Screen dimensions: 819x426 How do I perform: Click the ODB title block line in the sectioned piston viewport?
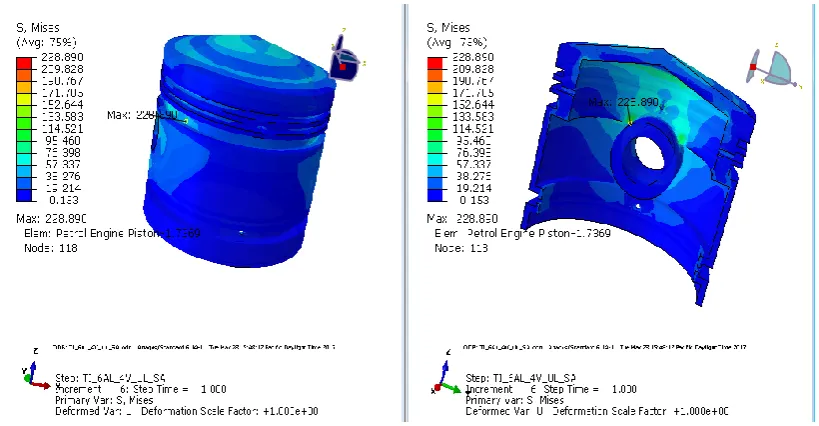pos(604,347)
